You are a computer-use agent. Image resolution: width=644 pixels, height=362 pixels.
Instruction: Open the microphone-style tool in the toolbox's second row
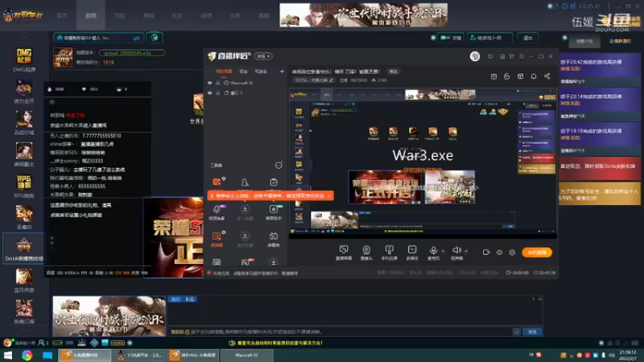point(217,210)
